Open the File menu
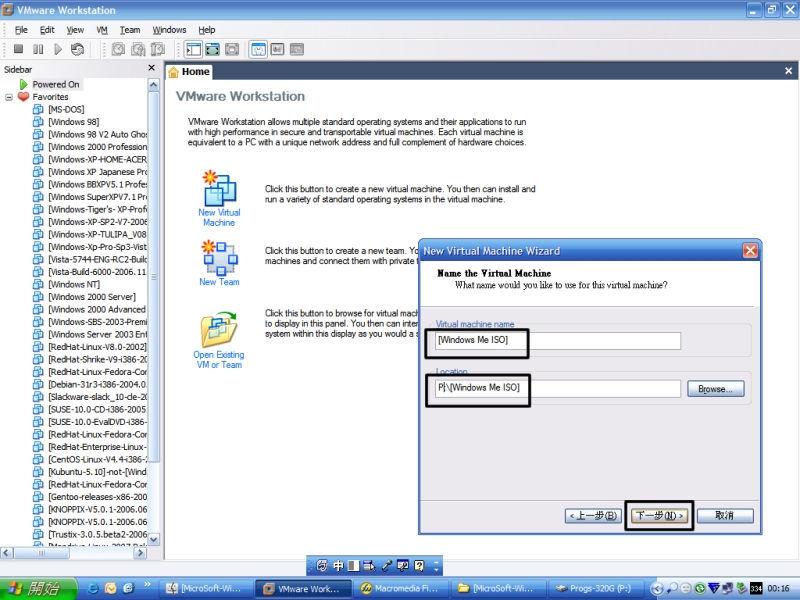Screen dimensions: 800x600 pyautogui.click(x=21, y=30)
